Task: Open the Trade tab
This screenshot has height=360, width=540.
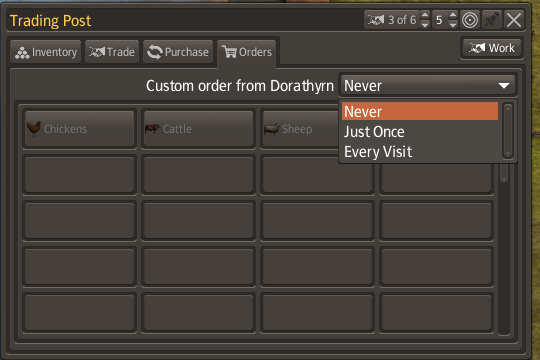Action: coord(112,52)
